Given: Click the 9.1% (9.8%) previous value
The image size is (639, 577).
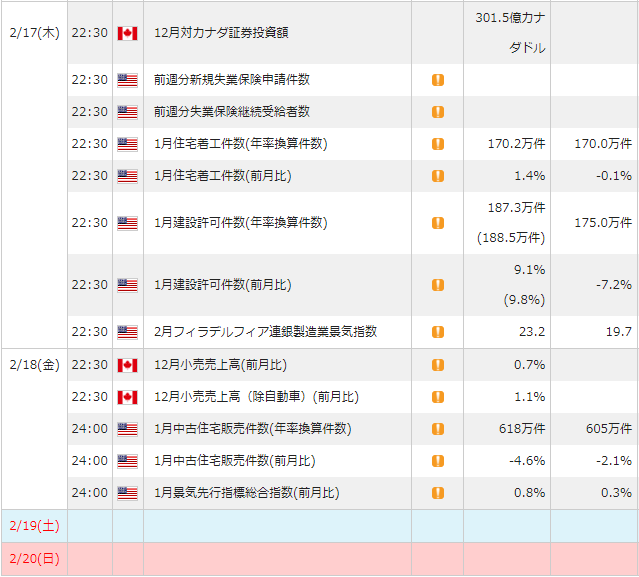Looking at the screenshot, I should pyautogui.click(x=524, y=285).
